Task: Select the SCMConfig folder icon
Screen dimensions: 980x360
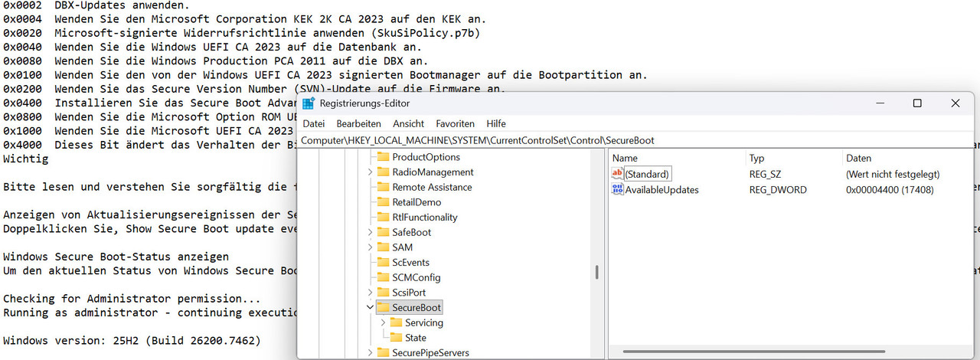Action: [384, 277]
